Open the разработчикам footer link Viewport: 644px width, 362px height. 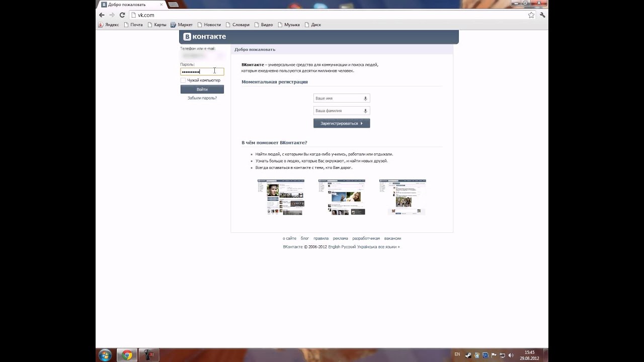[x=366, y=238]
